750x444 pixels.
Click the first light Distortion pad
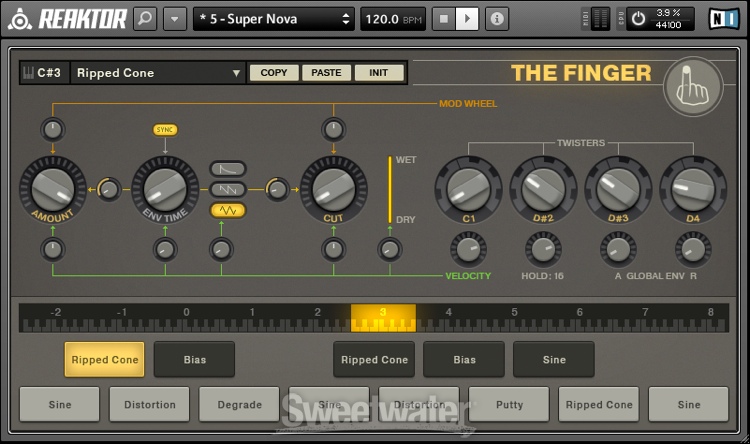149,404
